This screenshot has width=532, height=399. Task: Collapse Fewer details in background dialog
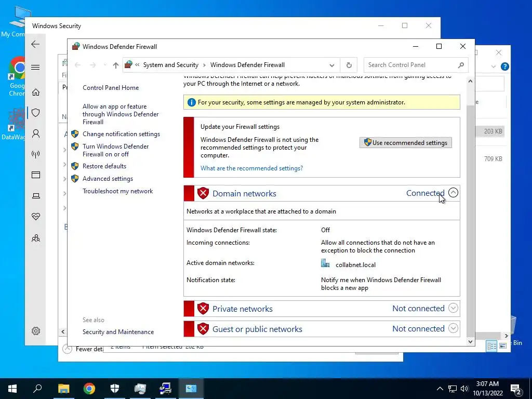point(68,349)
